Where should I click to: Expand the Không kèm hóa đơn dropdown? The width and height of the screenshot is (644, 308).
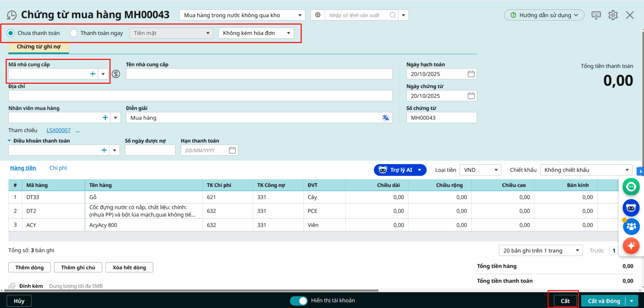pos(256,33)
